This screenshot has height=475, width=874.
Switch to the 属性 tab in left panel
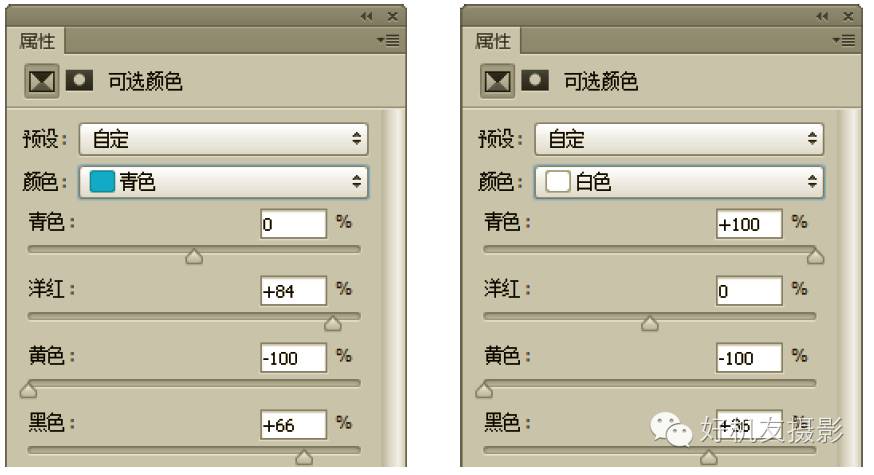(37, 41)
